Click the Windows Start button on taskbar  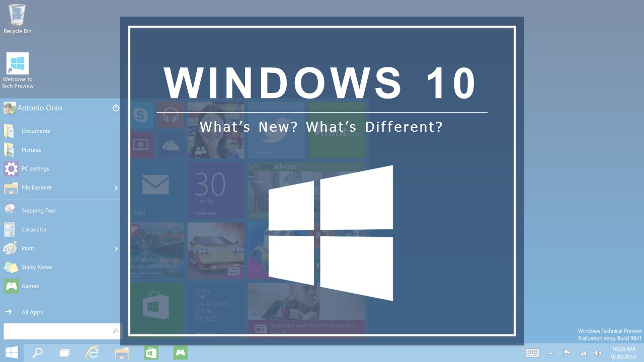12,352
